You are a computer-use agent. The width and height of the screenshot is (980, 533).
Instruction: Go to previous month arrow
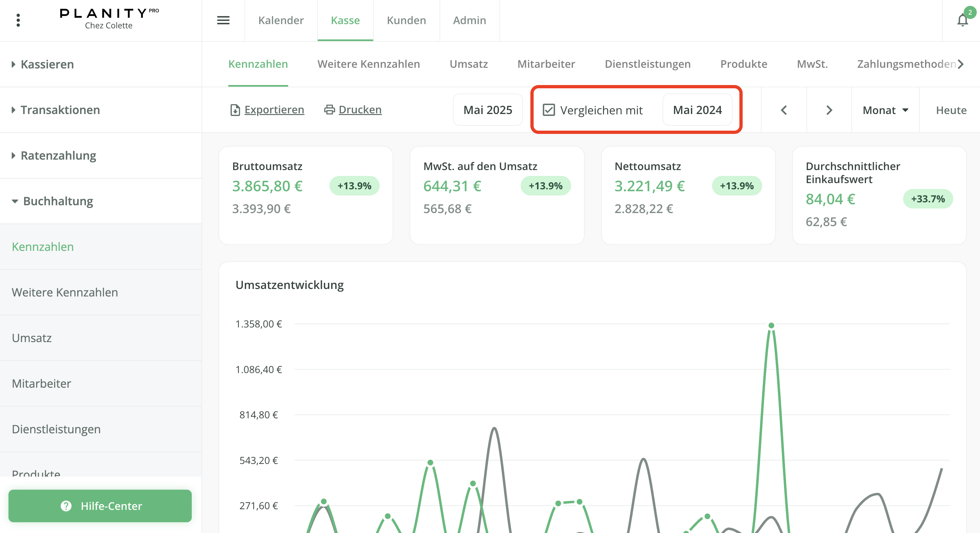[x=784, y=110]
